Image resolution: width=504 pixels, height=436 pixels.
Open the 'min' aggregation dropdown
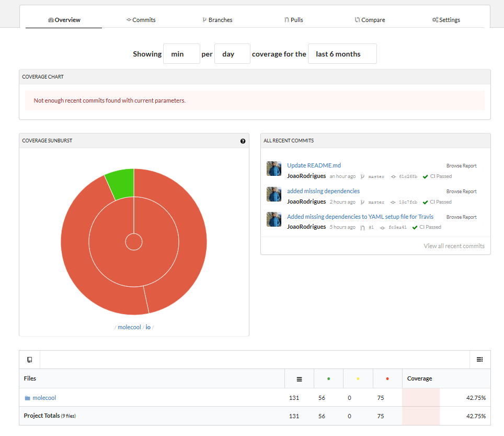181,54
